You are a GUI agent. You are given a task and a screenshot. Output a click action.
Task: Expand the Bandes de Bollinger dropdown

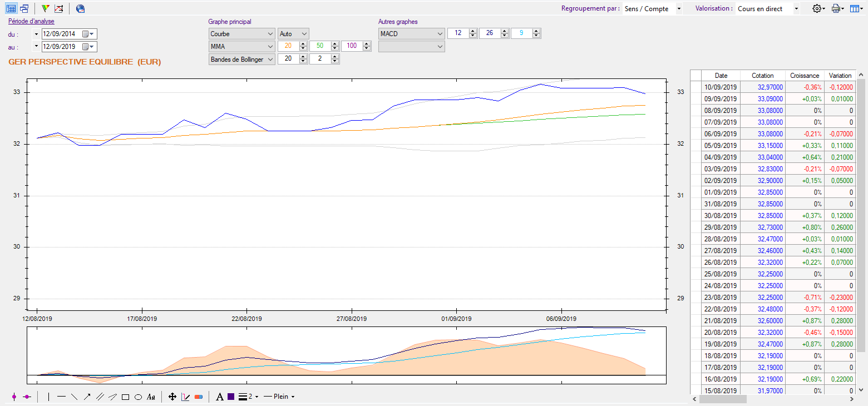click(x=241, y=59)
